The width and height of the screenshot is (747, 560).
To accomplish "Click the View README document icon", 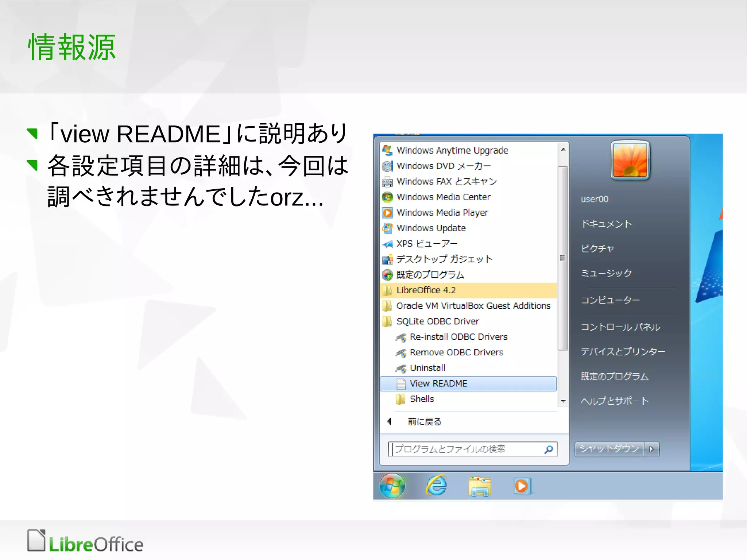I will (x=401, y=383).
